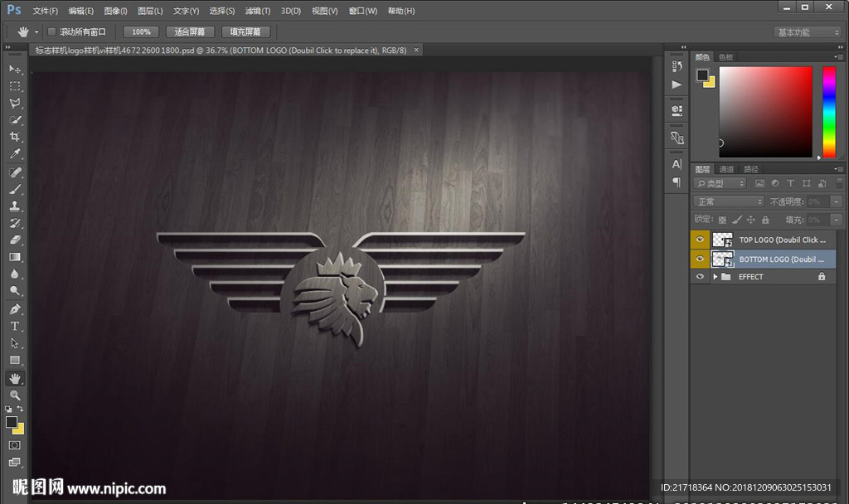
Task: Select the Eraser tool
Action: 15,240
